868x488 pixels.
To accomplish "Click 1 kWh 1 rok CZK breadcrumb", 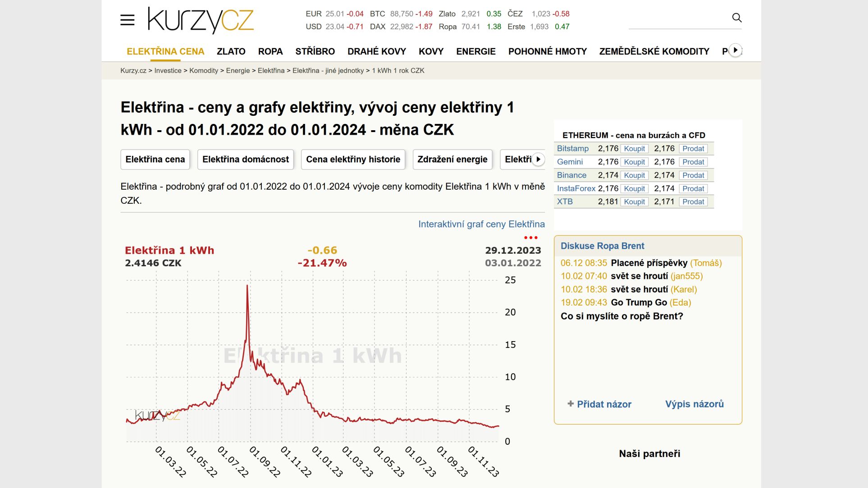I will click(398, 71).
